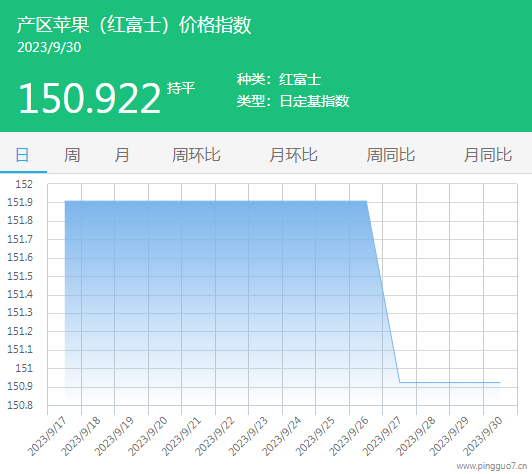
Task: Click the chart line drop near 2023/9/27
Action: (383, 292)
